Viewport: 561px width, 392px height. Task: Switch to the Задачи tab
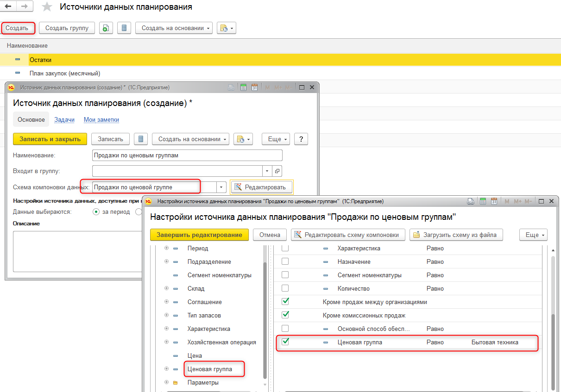pos(64,120)
